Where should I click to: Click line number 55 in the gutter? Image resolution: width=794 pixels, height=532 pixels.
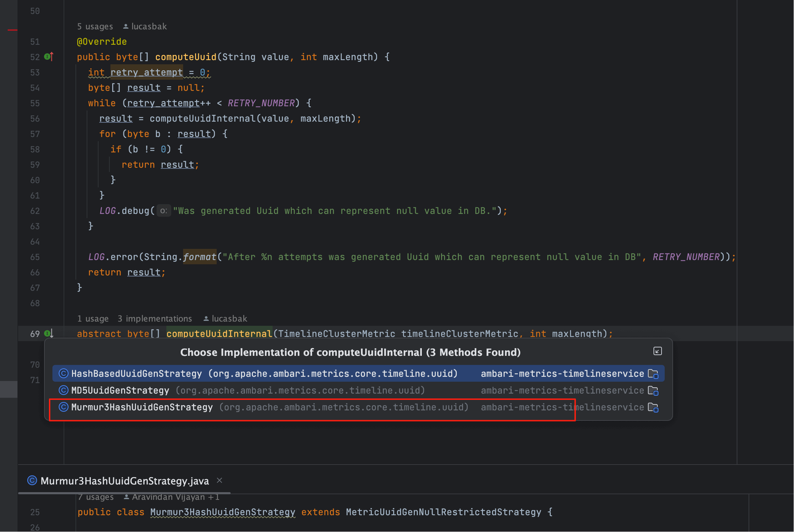click(35, 103)
